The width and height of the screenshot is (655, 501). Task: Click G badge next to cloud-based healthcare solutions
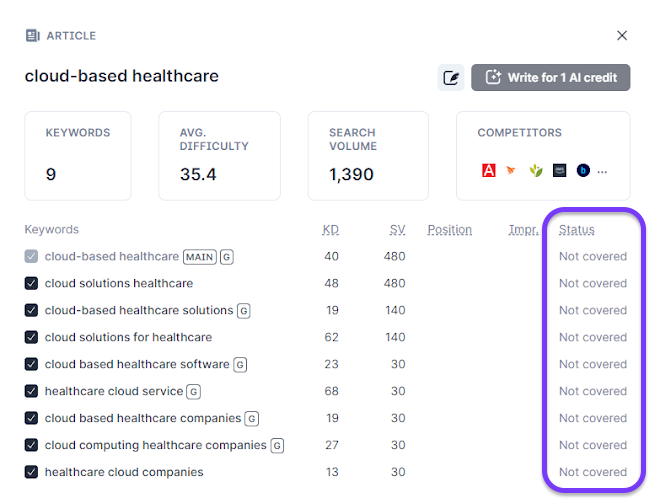(x=244, y=310)
